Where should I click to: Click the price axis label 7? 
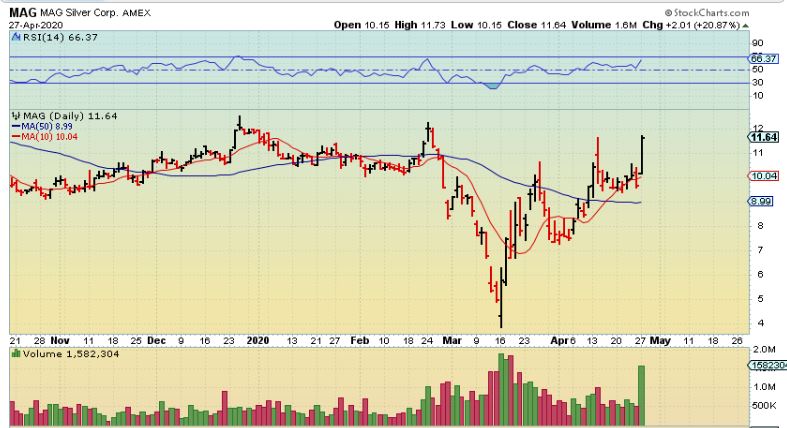click(760, 250)
